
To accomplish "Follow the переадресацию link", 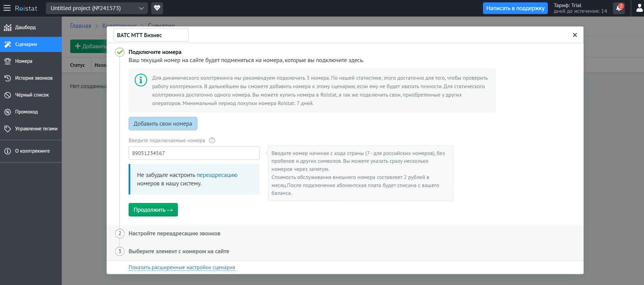I will pos(217,175).
